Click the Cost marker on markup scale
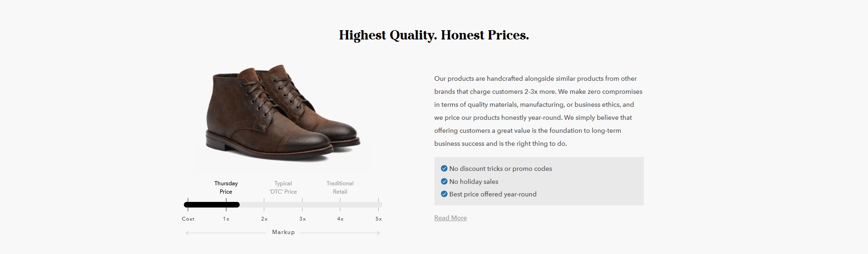Viewport: 868px width, 254px height. (x=188, y=219)
